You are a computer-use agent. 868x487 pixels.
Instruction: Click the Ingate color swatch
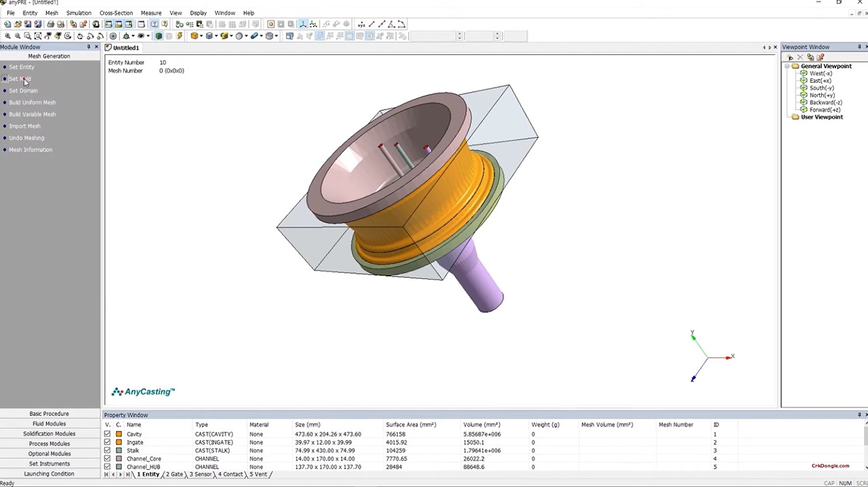click(x=117, y=442)
